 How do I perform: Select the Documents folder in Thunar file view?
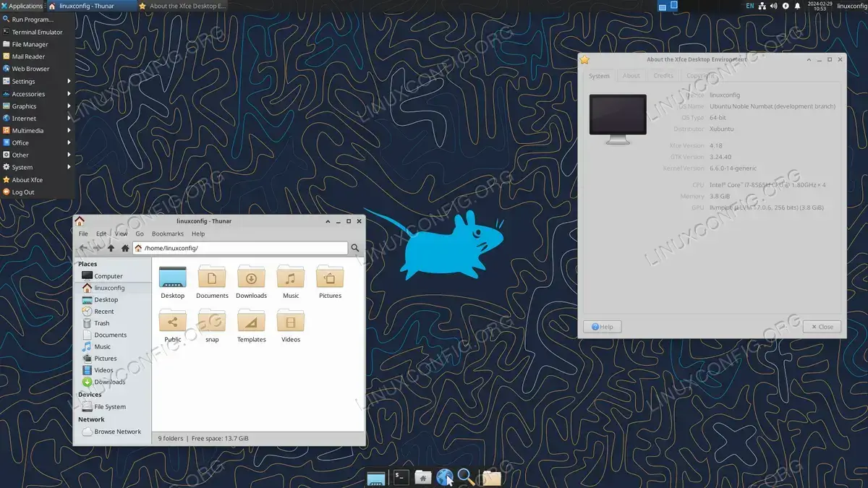[212, 283]
